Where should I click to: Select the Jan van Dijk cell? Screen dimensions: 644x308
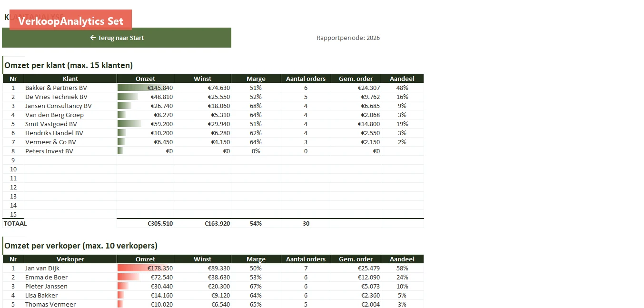70,268
